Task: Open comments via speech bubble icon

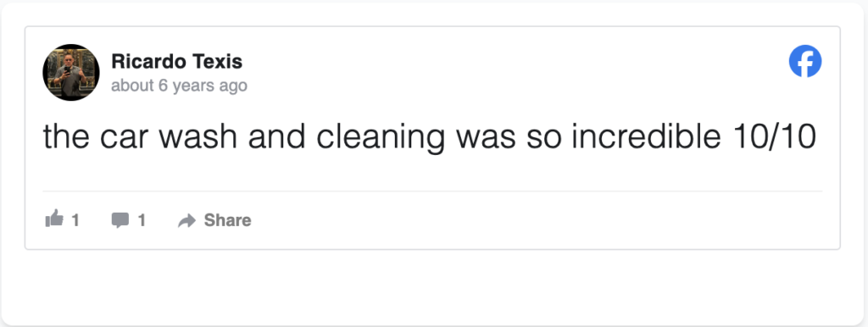Action: (x=120, y=220)
